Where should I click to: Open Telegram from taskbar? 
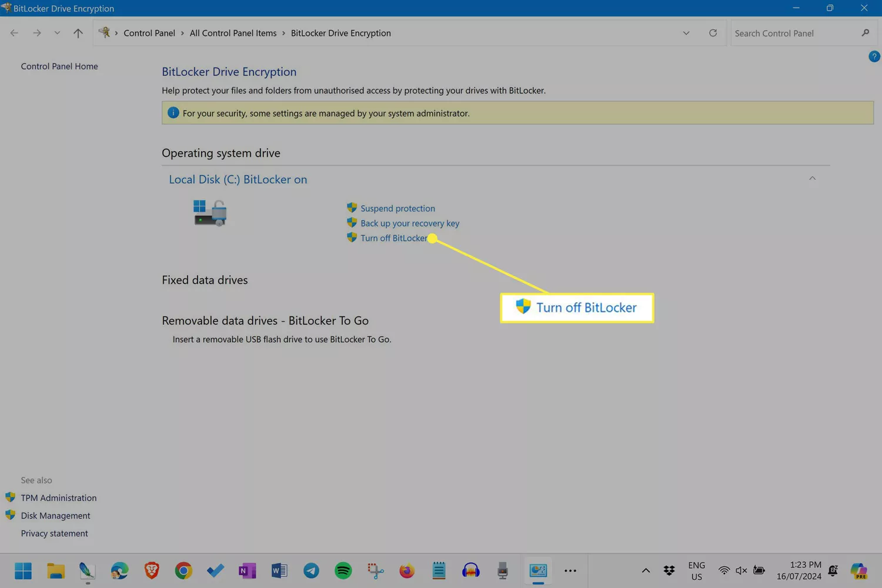click(311, 570)
